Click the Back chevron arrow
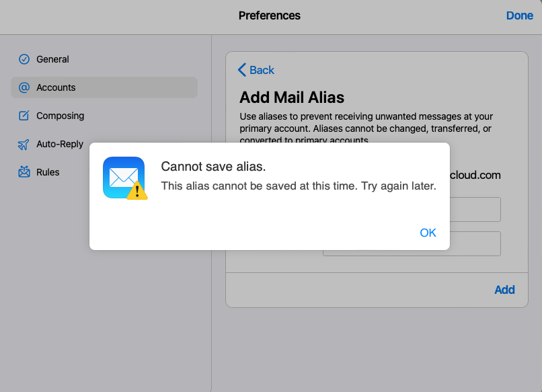 [x=242, y=70]
